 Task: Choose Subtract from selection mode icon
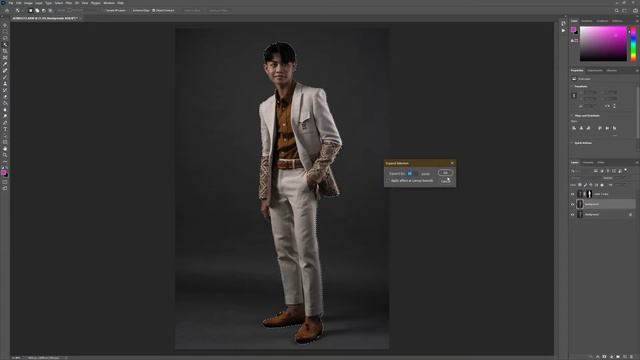(44, 11)
